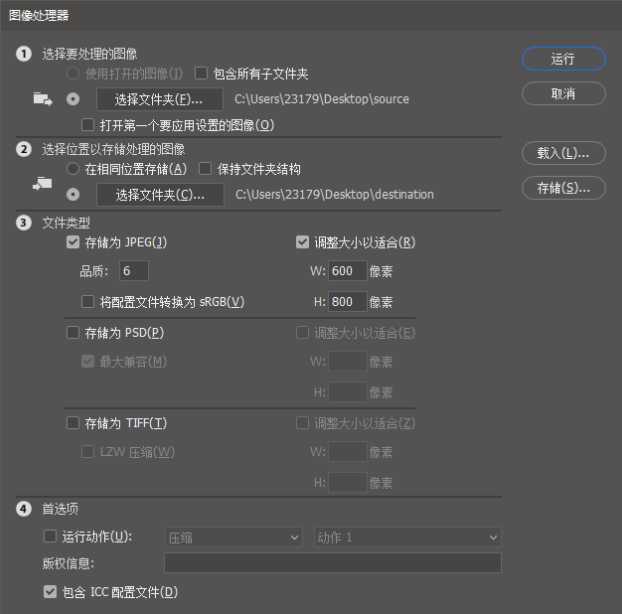Enable 将配置文件转换为 sRGB(V)
The height and width of the screenshot is (614, 622).
tap(88, 301)
